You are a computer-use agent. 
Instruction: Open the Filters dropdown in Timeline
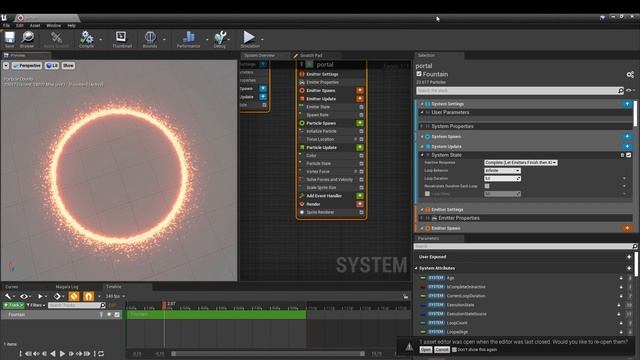click(x=36, y=305)
